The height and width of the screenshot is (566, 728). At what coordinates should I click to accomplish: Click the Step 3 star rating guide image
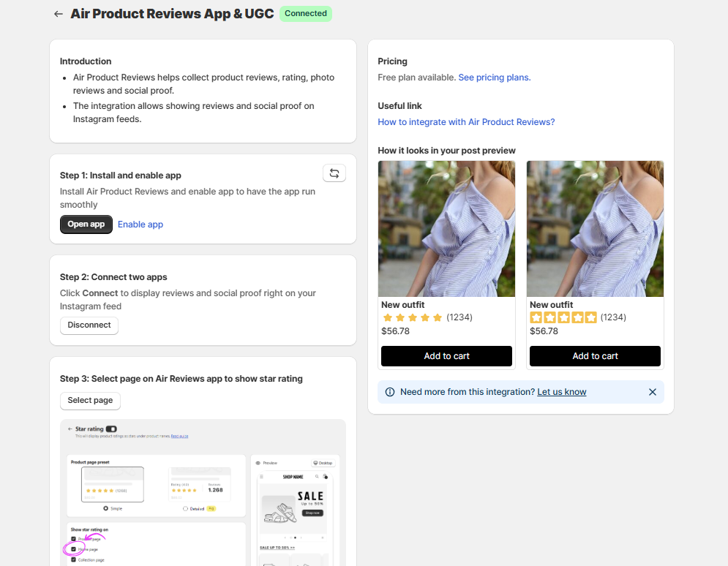pyautogui.click(x=203, y=493)
